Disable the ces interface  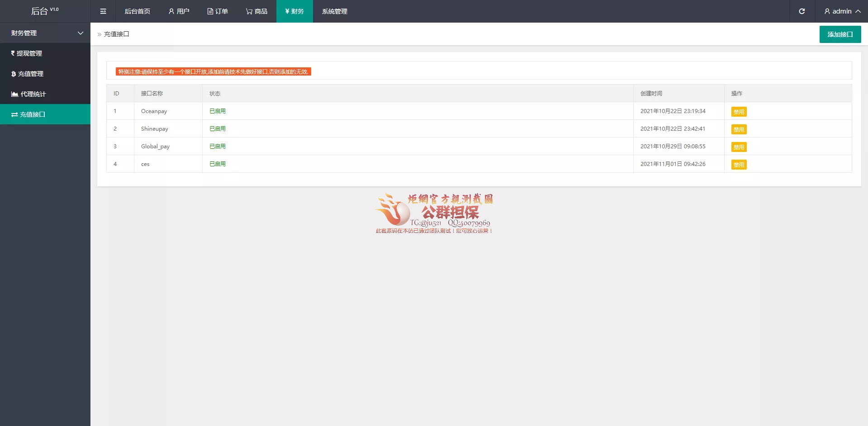click(x=739, y=165)
